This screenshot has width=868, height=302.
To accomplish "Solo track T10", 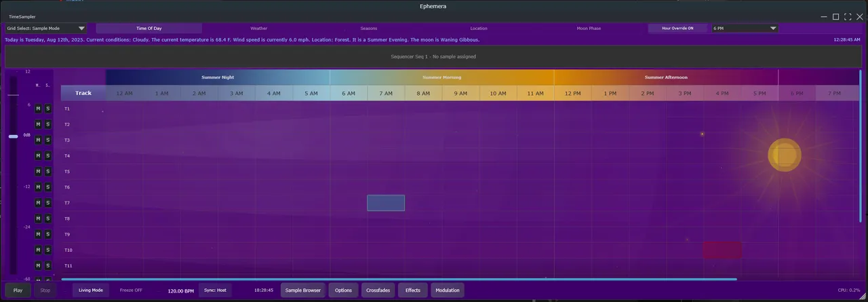I will 47,250.
